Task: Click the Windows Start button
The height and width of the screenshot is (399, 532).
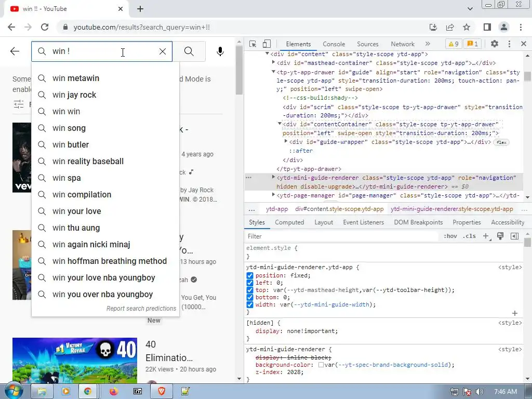Action: click(x=14, y=391)
